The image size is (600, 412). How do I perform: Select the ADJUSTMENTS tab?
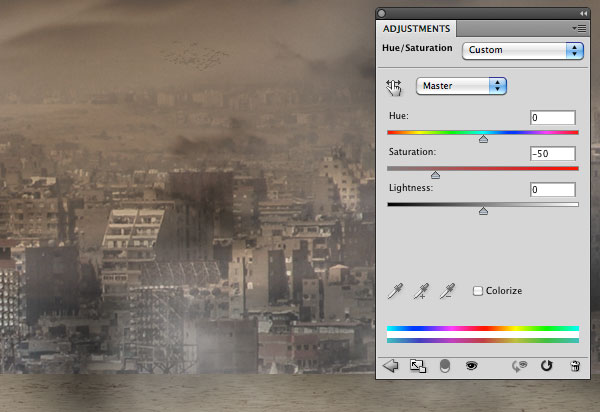pos(416,29)
